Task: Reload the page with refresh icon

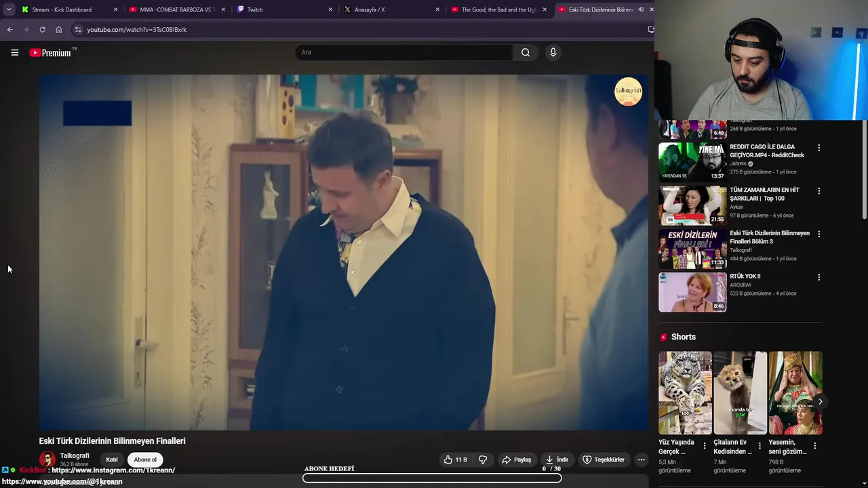Action: [42, 30]
